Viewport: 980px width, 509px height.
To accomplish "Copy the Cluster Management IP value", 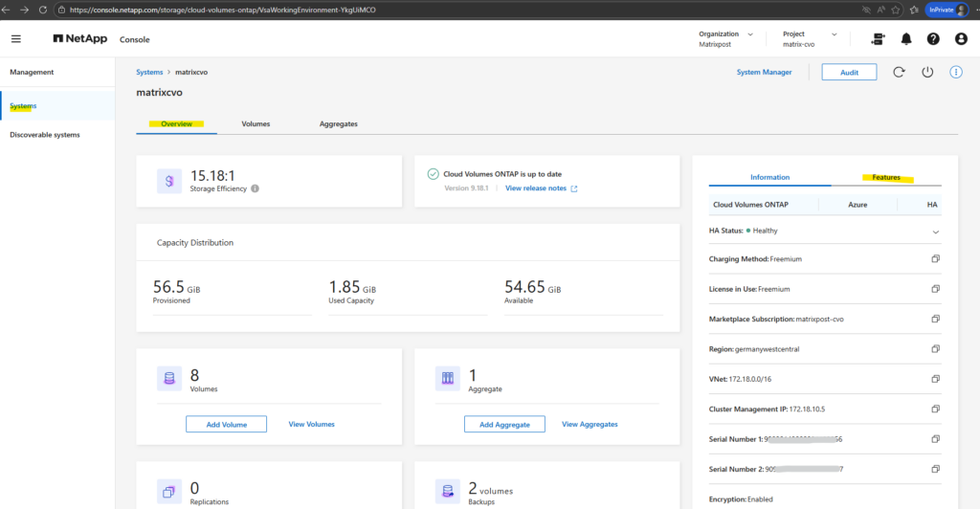I will (935, 409).
